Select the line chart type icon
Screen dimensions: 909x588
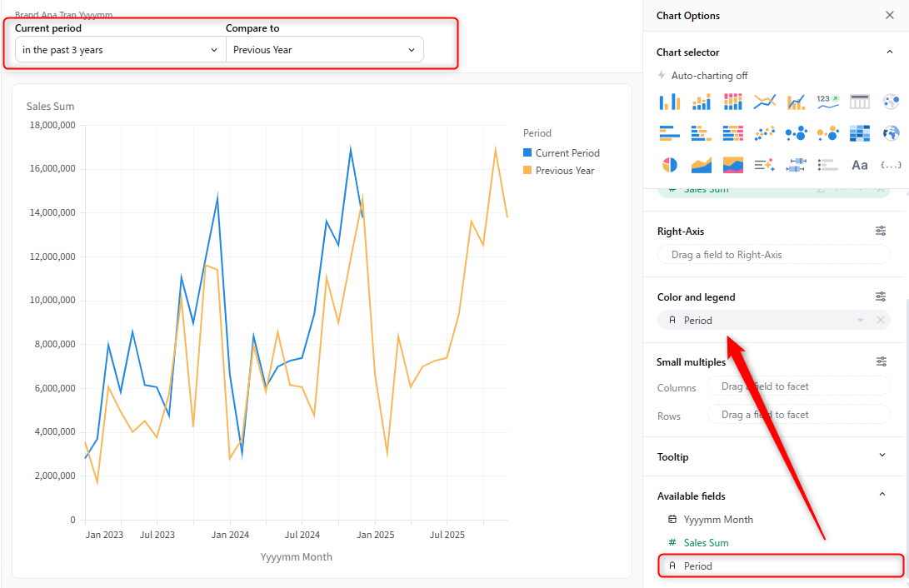point(764,102)
